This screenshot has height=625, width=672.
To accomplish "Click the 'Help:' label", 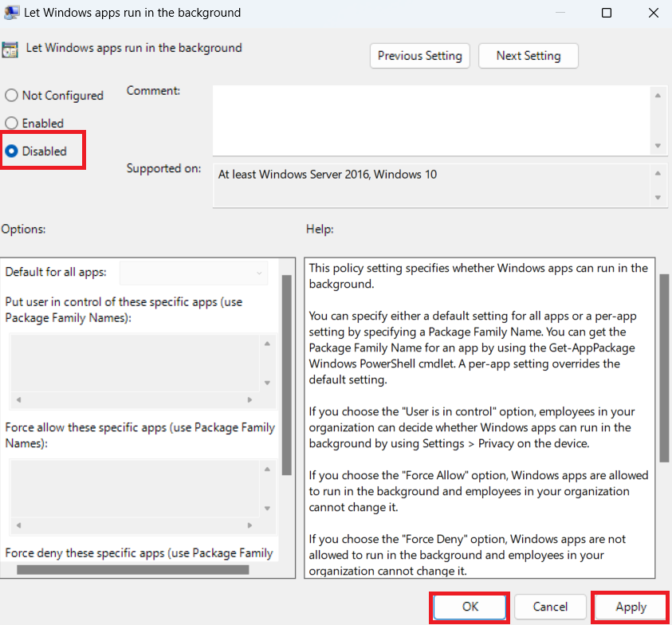I will click(320, 229).
